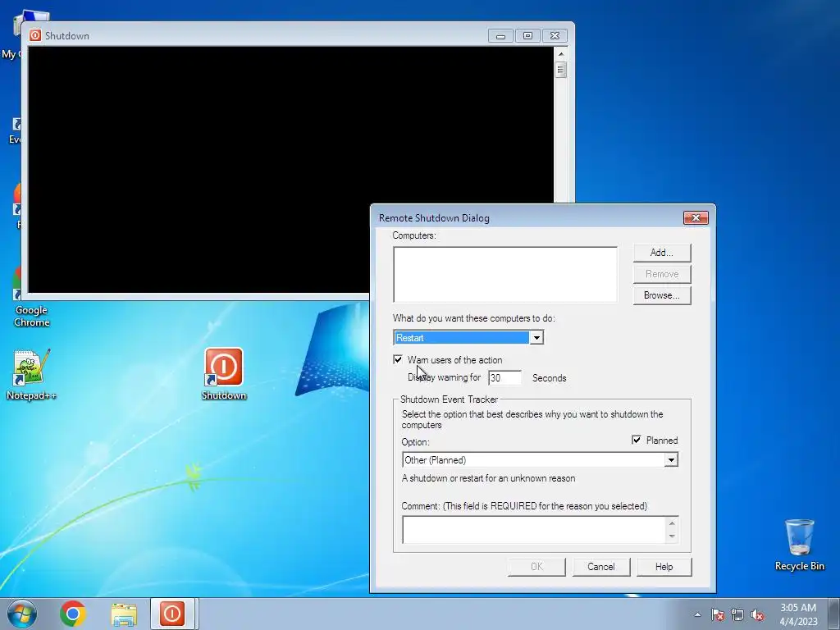Screen dimensions: 840x630
Task: Open the Windows Start menu
Action: pyautogui.click(x=22, y=614)
